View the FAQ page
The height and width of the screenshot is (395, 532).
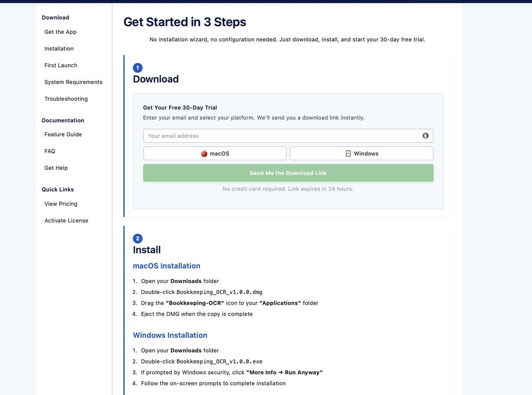click(x=50, y=150)
